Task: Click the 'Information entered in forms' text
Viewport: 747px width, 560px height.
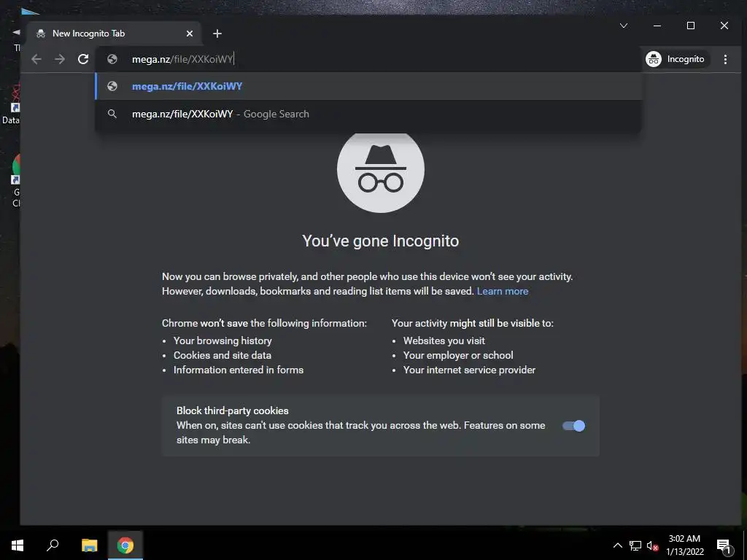Action: (239, 370)
